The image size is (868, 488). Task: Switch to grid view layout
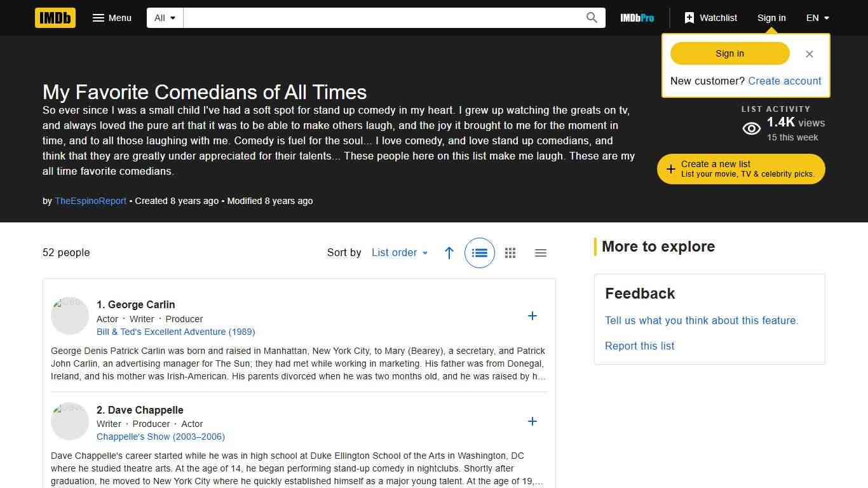[510, 253]
